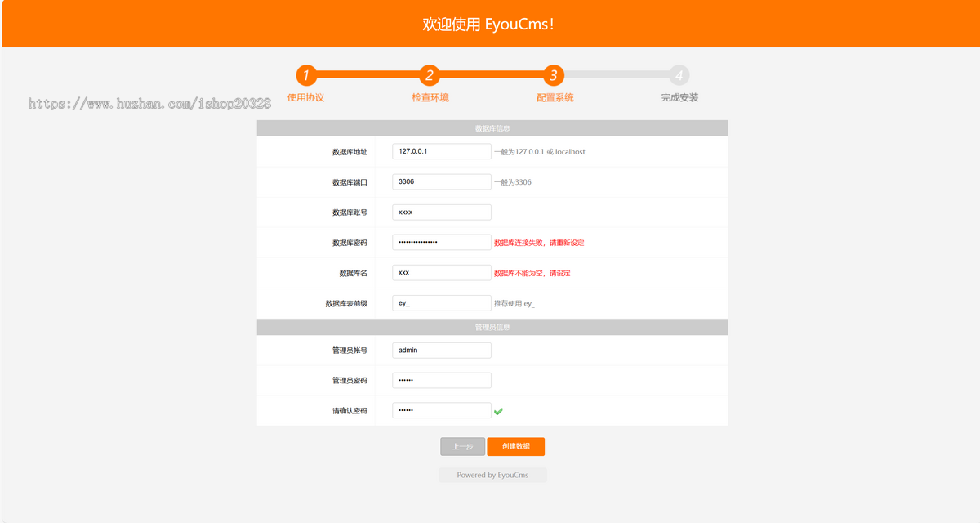Click the hint text 一般为3306
980x523 pixels.
pyautogui.click(x=513, y=182)
